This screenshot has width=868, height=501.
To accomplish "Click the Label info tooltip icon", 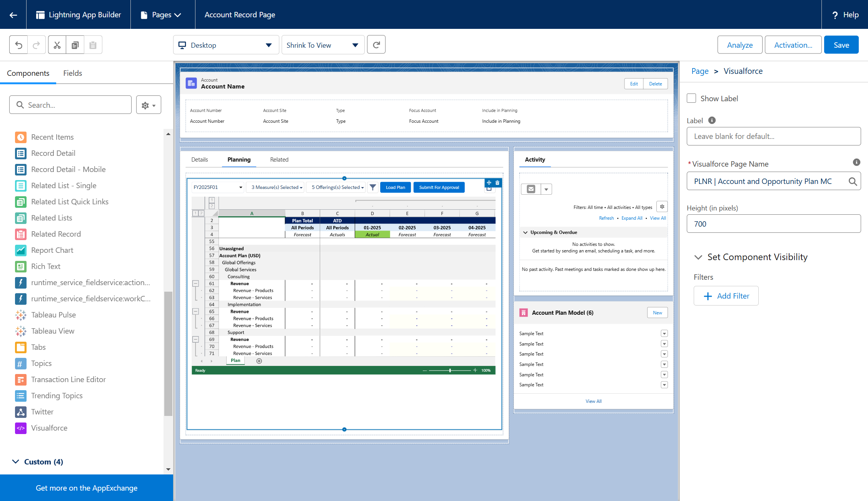I will (x=712, y=120).
